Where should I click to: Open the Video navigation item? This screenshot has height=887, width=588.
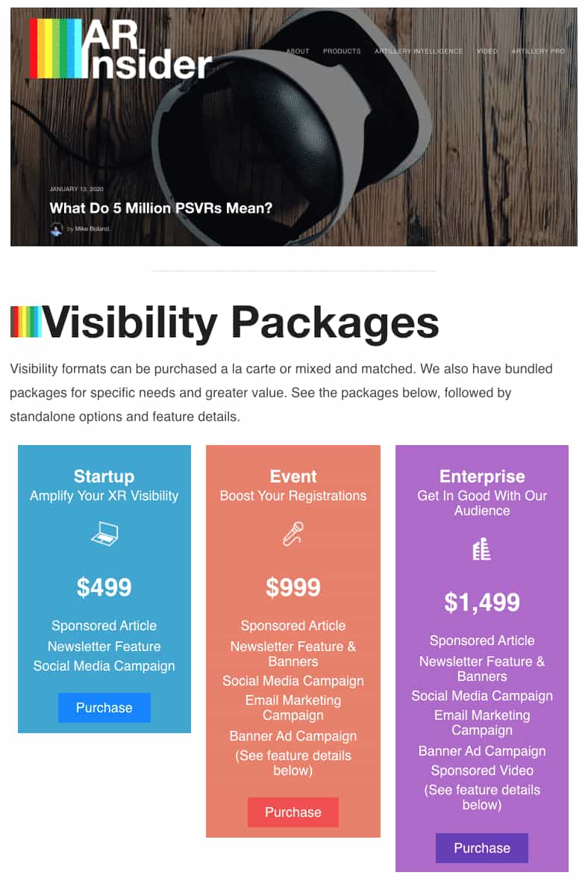click(487, 52)
